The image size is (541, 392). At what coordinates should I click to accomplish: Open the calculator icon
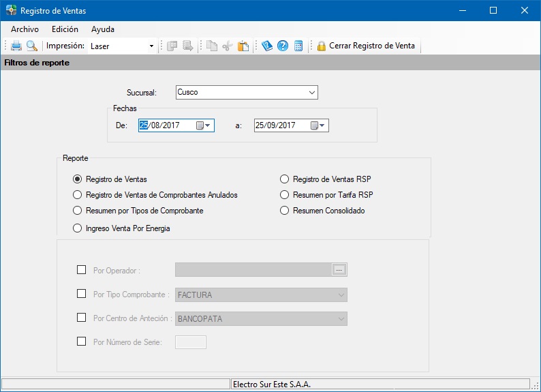click(298, 46)
